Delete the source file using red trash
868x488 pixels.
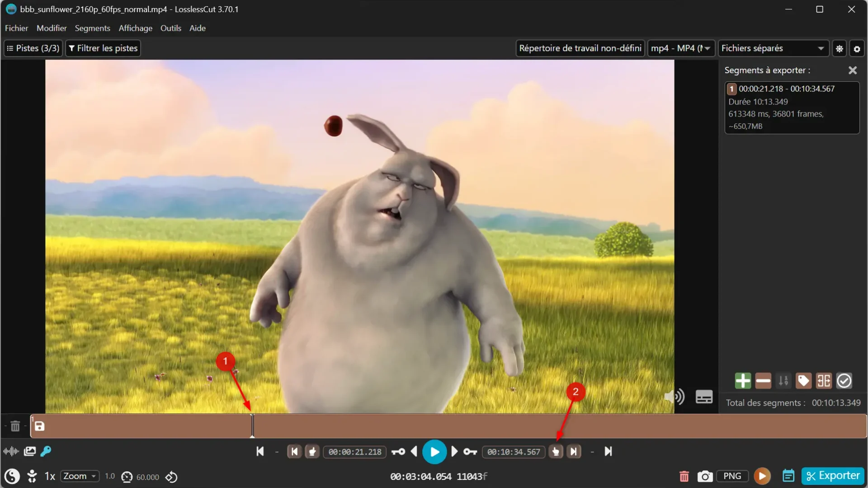684,477
